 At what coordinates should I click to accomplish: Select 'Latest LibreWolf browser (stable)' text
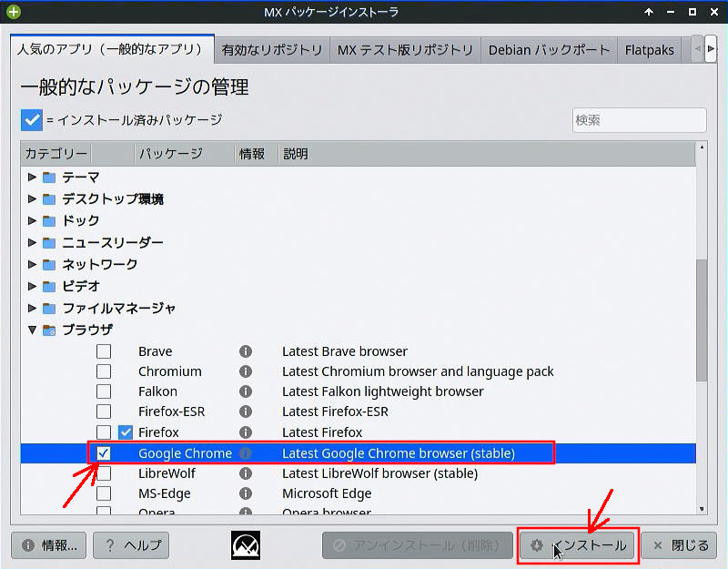[379, 473]
